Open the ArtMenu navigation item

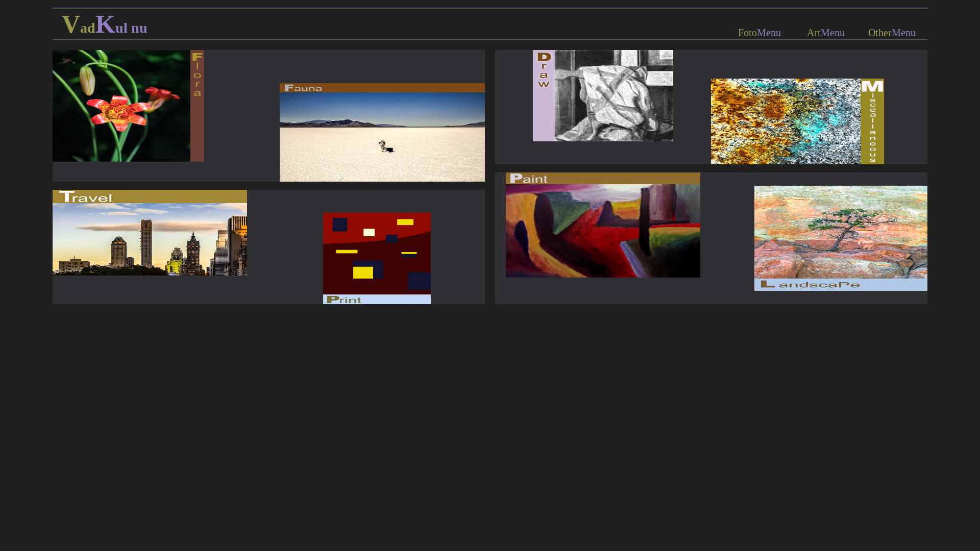point(825,33)
